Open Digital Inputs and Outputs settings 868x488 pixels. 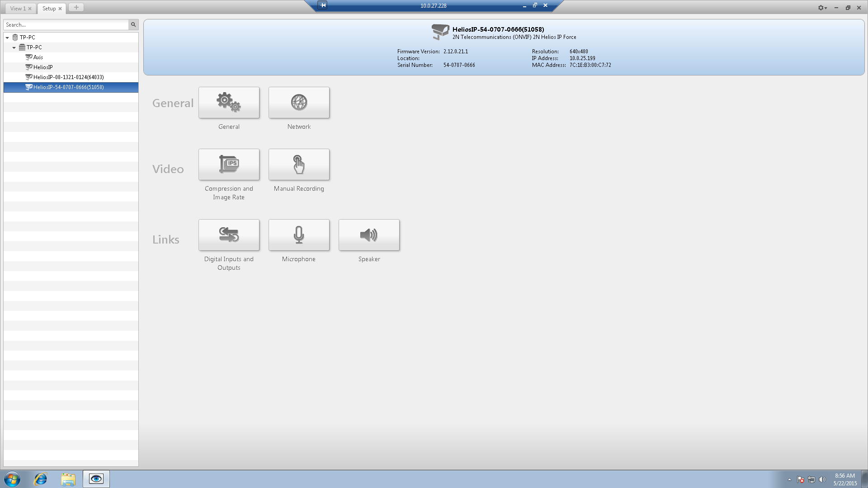[x=229, y=235]
